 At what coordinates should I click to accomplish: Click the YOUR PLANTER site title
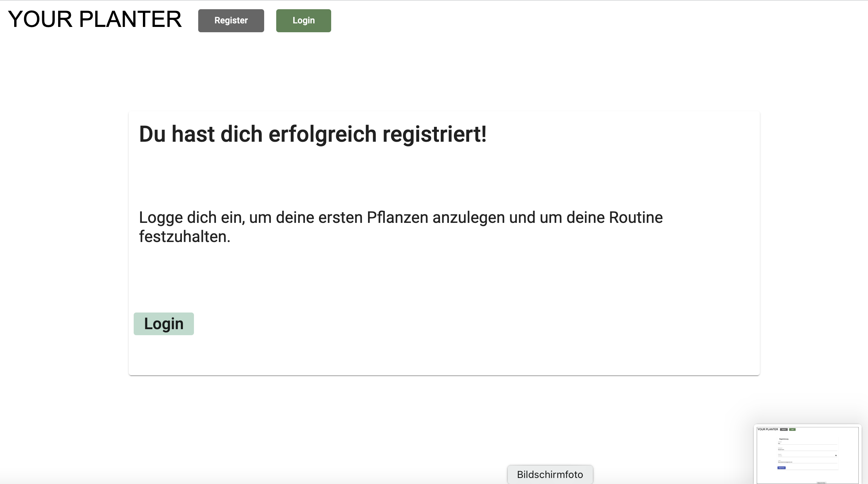click(x=95, y=19)
